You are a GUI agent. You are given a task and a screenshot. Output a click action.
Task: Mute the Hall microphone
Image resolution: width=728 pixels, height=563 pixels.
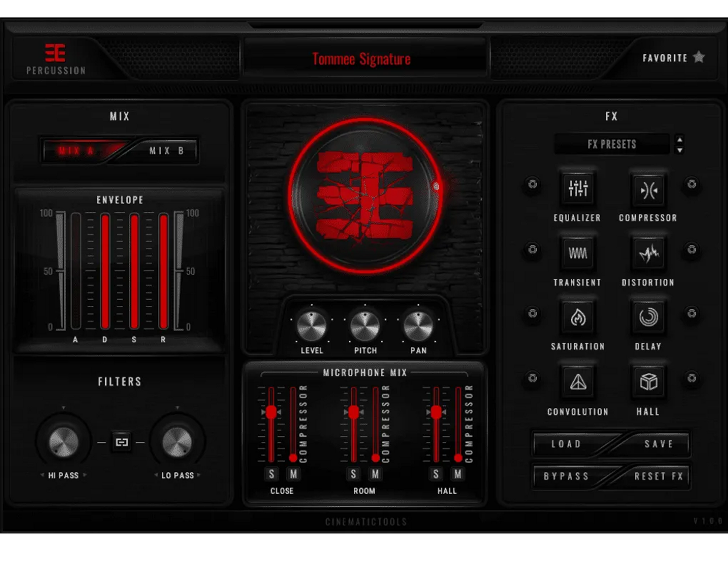click(458, 474)
